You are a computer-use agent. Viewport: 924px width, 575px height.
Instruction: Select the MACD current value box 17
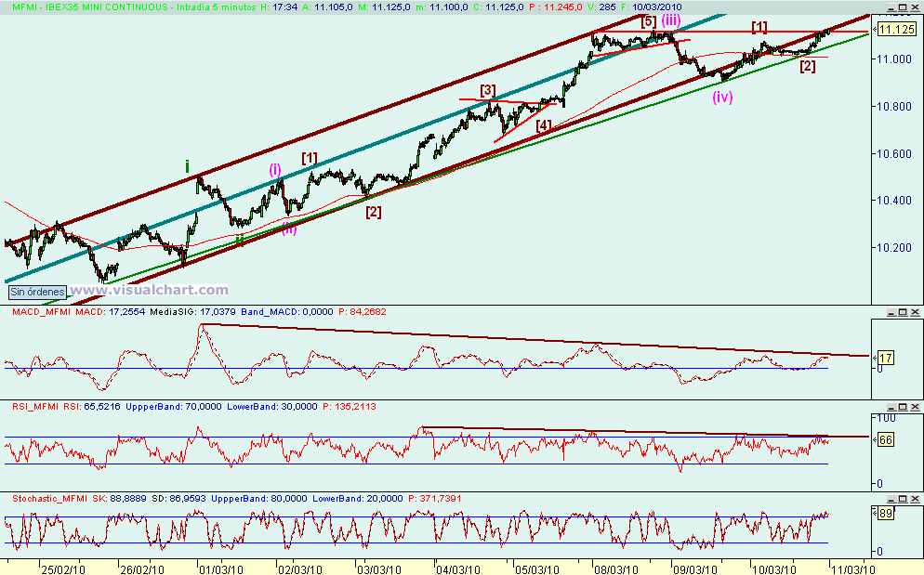(886, 358)
